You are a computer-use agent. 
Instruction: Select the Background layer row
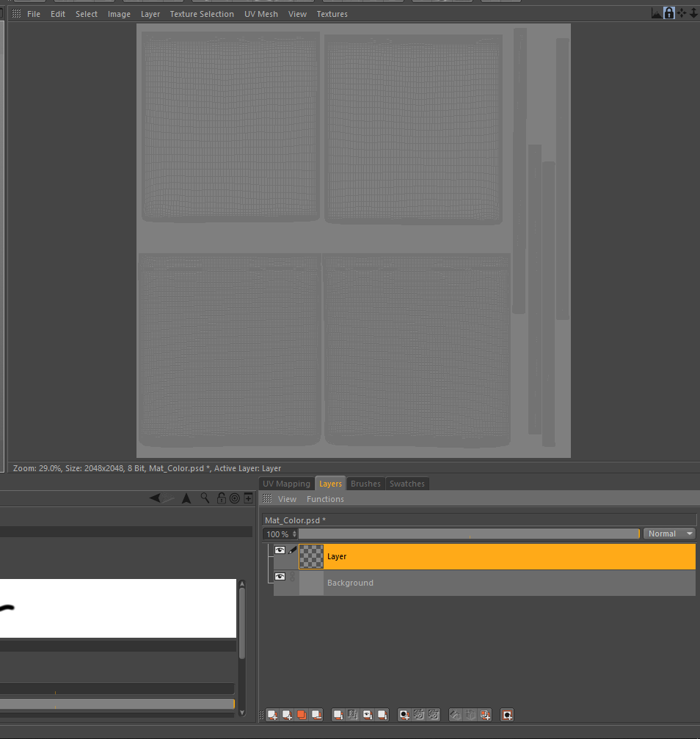point(484,583)
